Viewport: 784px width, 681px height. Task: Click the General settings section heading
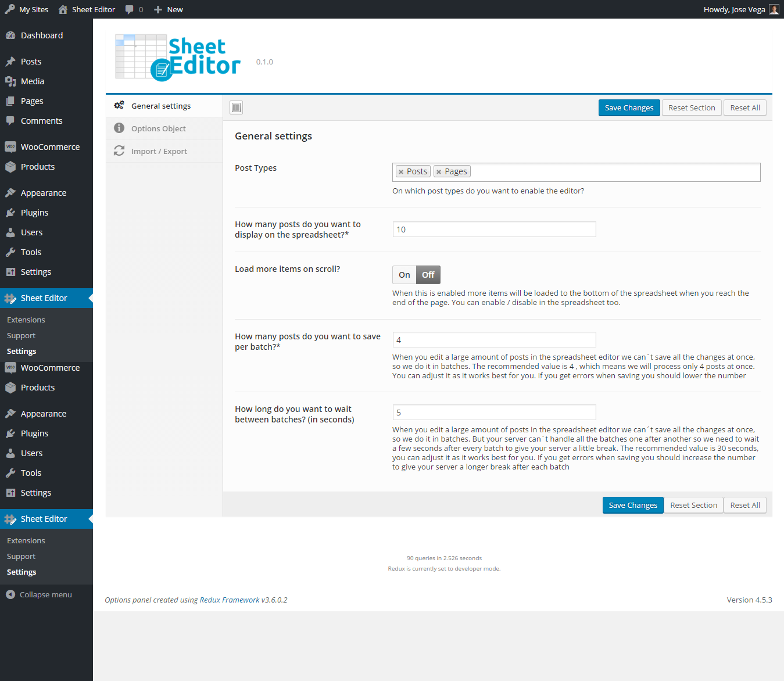[273, 136]
